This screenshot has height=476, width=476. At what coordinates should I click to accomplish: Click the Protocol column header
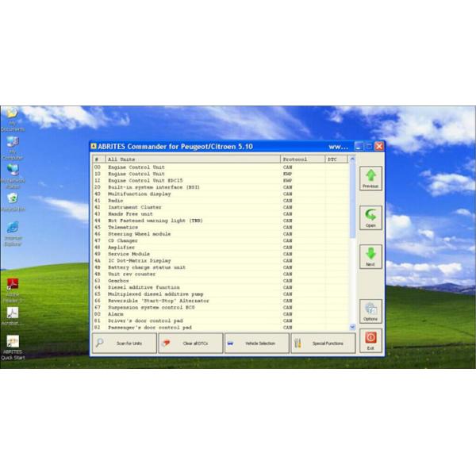[x=301, y=159]
